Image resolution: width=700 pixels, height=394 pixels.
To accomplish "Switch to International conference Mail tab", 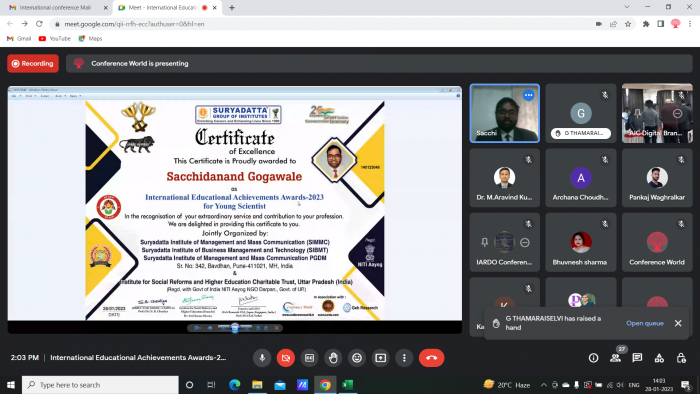I will click(x=55, y=8).
